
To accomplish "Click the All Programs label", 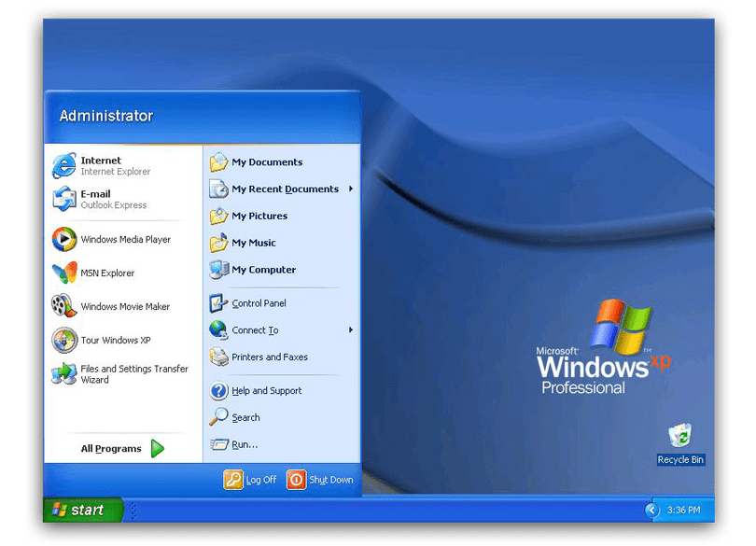I will (111, 449).
